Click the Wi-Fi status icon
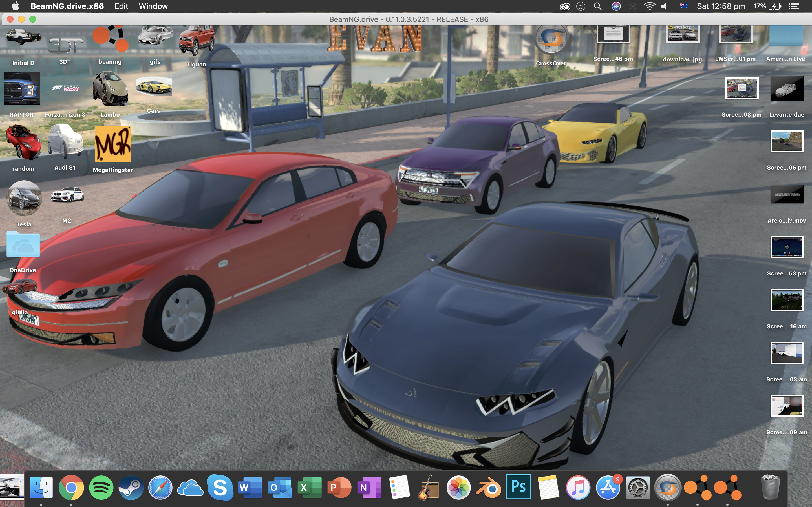812x507 pixels. click(649, 6)
